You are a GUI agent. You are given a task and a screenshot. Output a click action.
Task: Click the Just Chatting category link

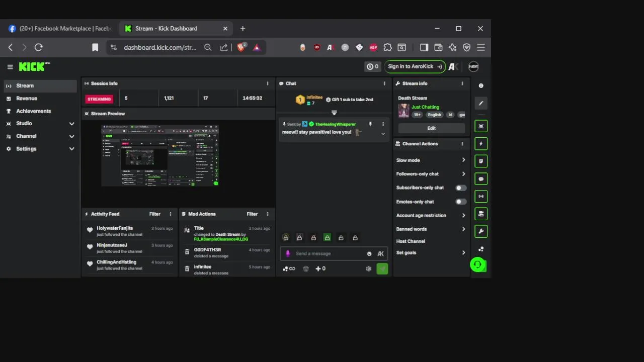click(x=425, y=107)
